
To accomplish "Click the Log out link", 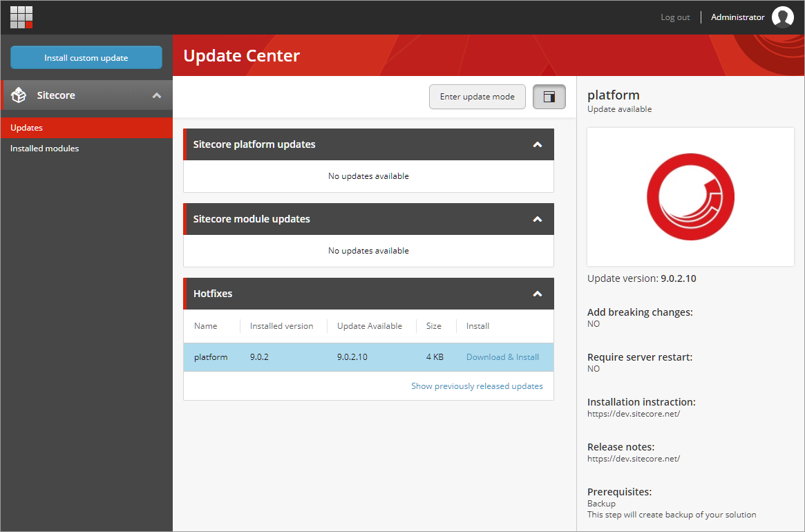I will coord(675,17).
